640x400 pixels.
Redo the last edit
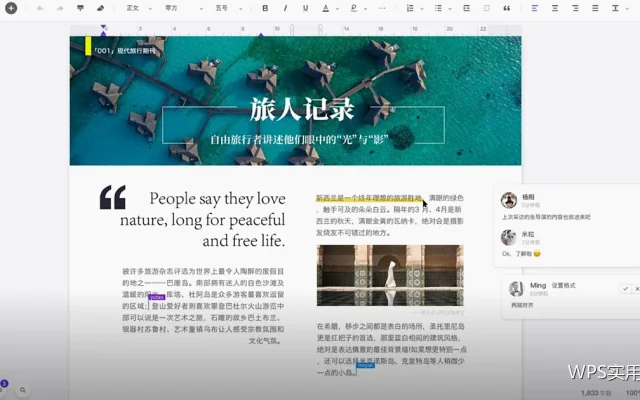click(60, 8)
